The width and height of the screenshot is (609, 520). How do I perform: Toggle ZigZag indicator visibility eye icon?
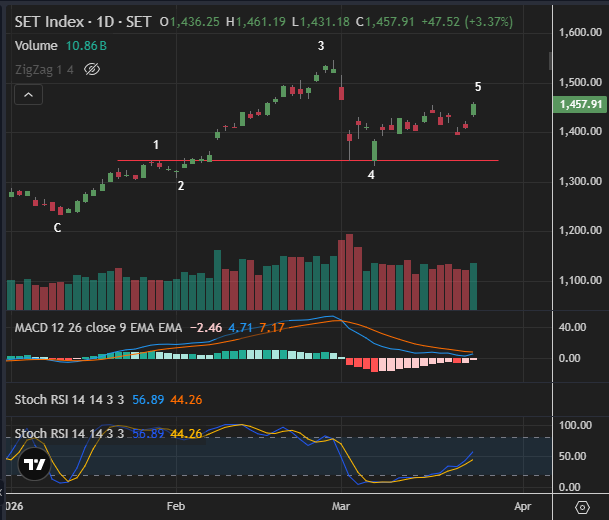(x=92, y=70)
